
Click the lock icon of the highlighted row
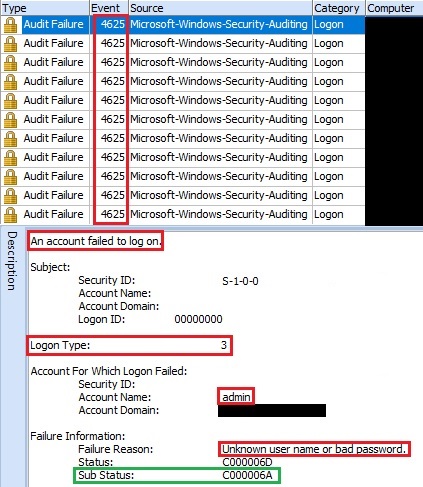11,25
